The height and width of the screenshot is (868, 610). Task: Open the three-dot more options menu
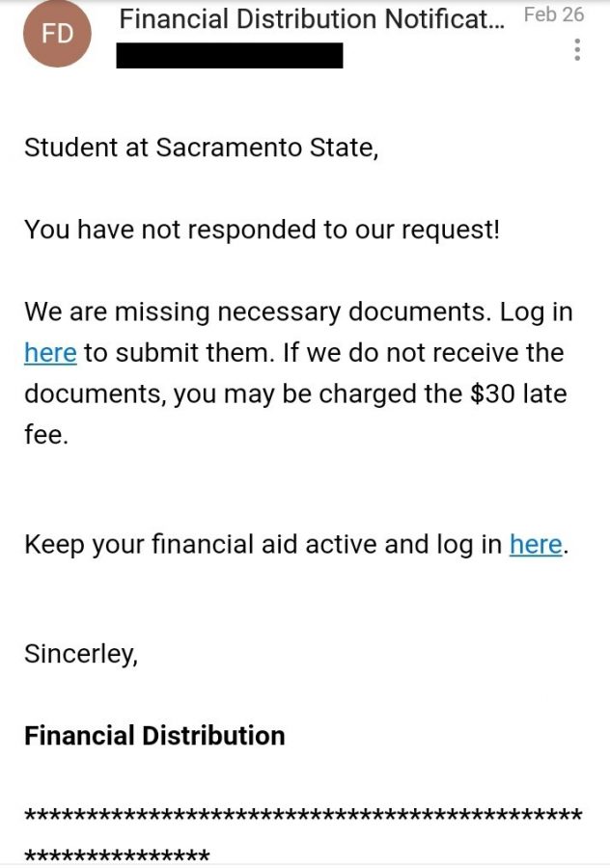pyautogui.click(x=577, y=49)
